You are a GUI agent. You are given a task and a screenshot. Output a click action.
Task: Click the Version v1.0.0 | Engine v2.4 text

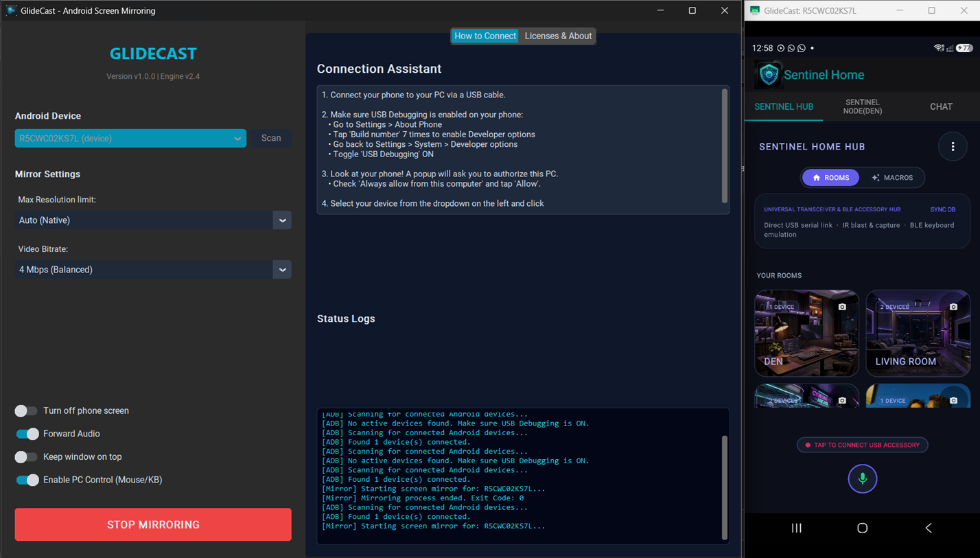(153, 76)
